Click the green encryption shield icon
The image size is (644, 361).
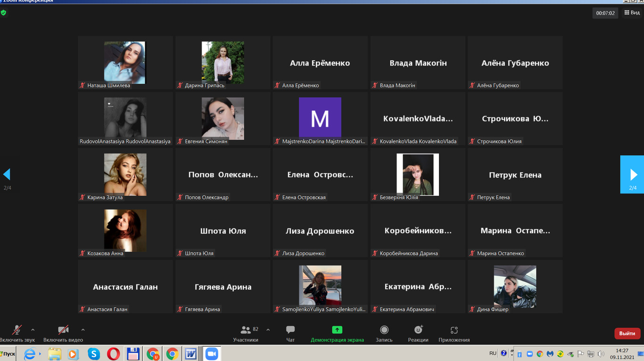point(3,13)
